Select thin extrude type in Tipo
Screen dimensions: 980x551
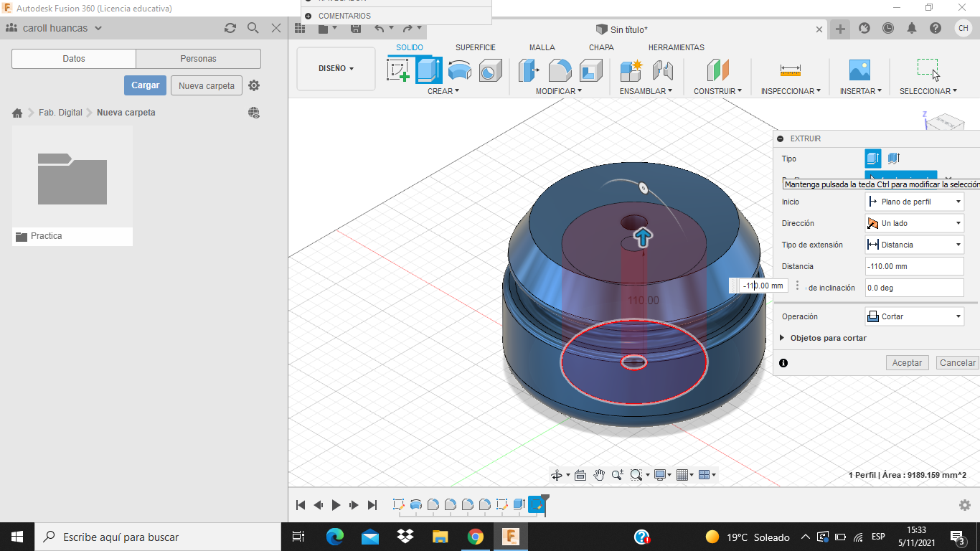click(893, 159)
